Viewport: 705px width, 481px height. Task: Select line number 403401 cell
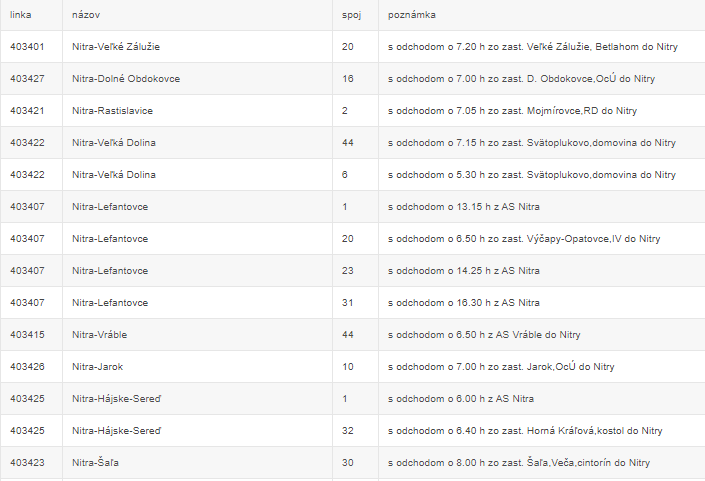pos(27,47)
